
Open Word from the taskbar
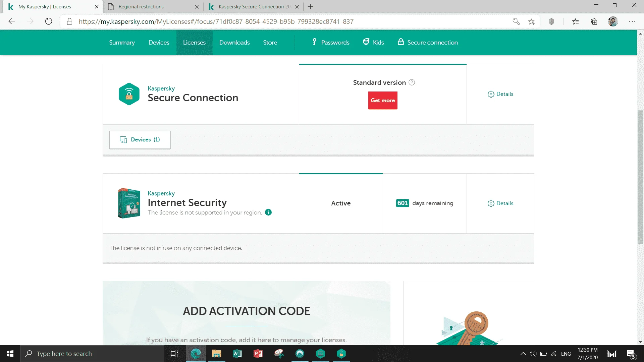coord(237,354)
